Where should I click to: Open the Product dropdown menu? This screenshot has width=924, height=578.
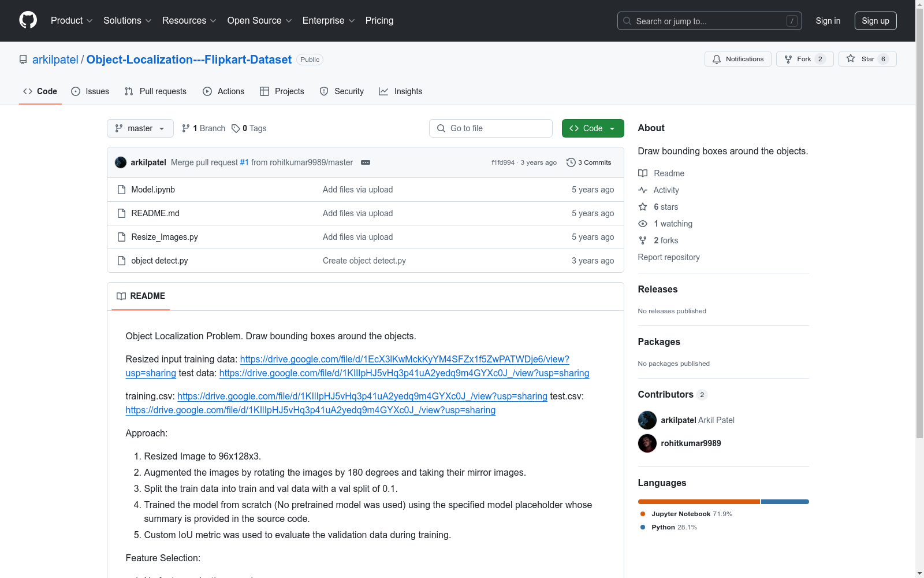[x=72, y=20]
